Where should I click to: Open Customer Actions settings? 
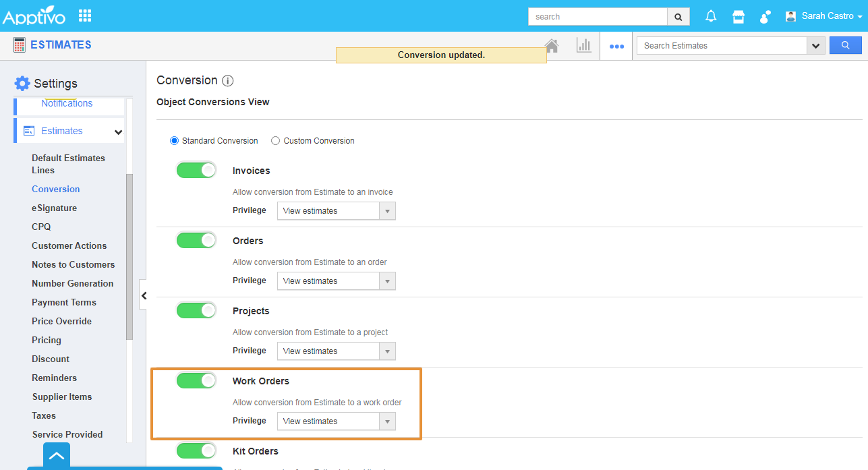69,246
